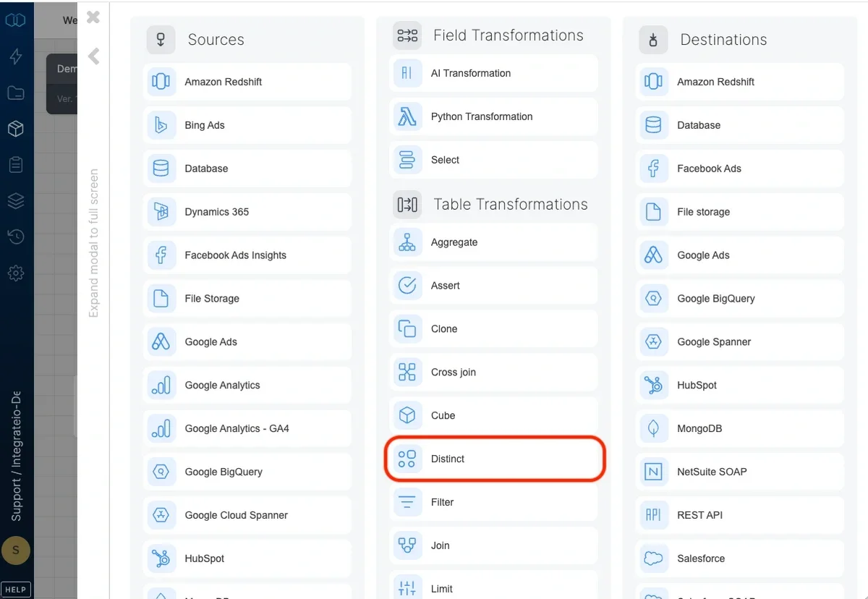Add Select field transformation
Viewport: 868px width, 599px height.
point(494,160)
